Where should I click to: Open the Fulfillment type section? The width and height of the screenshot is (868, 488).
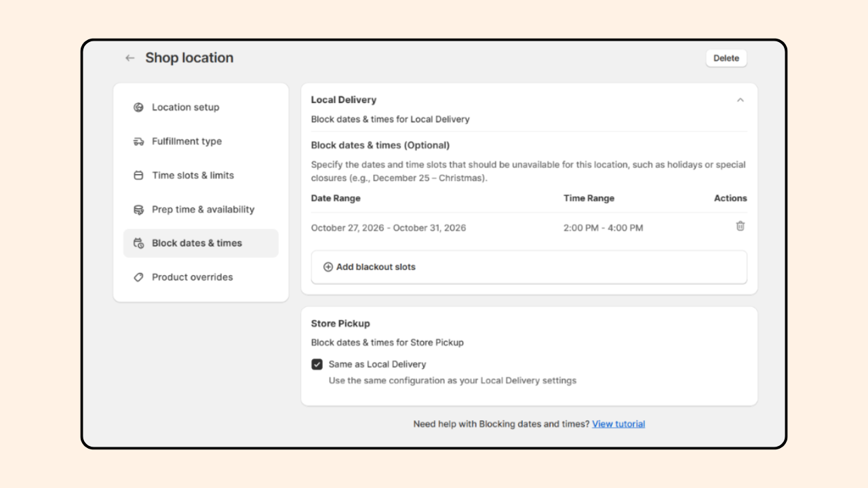(201, 142)
